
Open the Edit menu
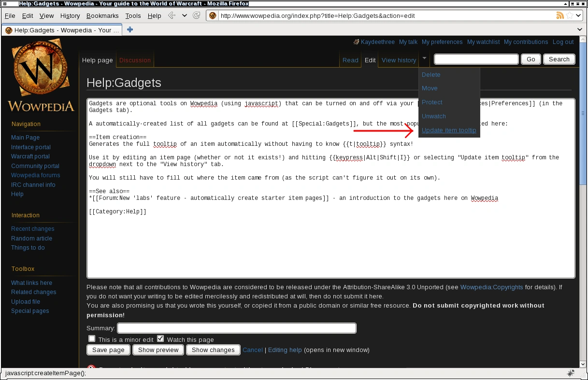click(x=28, y=15)
